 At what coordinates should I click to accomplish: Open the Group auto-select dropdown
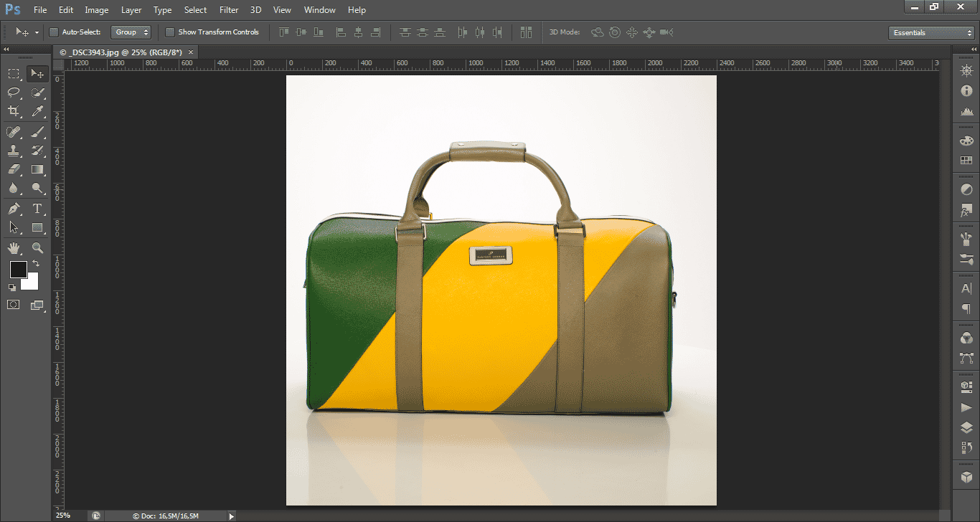(131, 32)
